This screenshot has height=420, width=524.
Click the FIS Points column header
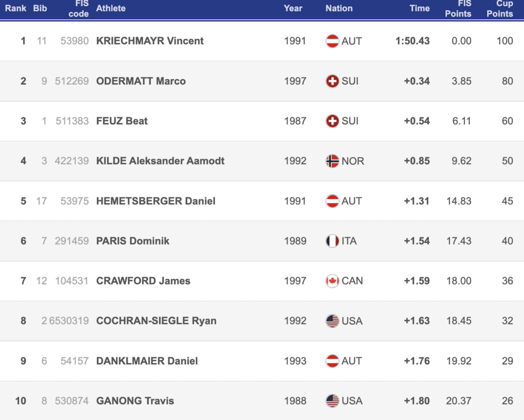pyautogui.click(x=458, y=9)
